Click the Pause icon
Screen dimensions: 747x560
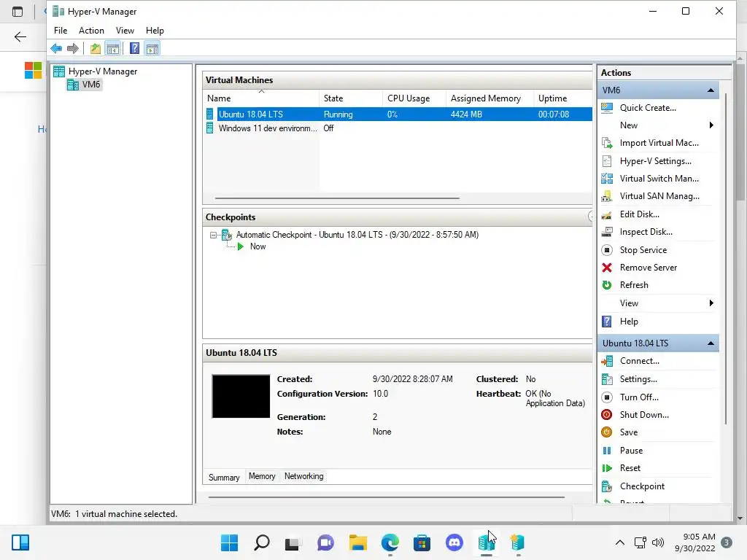[x=607, y=451]
